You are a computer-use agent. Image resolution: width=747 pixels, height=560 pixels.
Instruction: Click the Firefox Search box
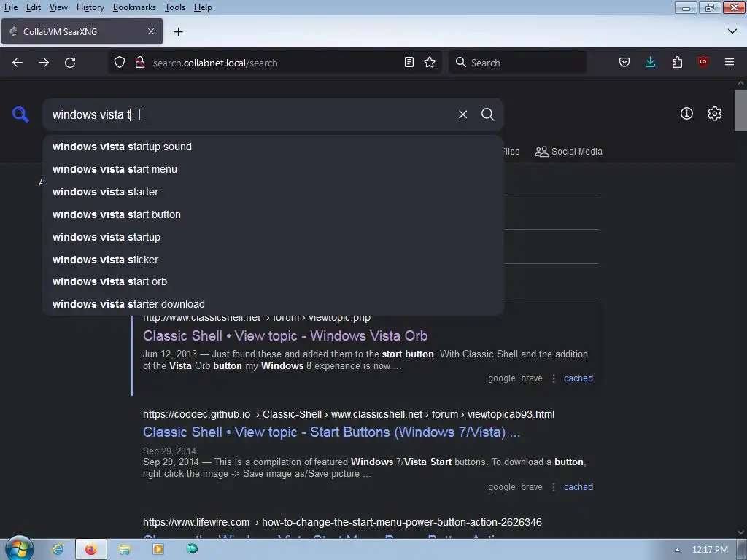point(517,63)
